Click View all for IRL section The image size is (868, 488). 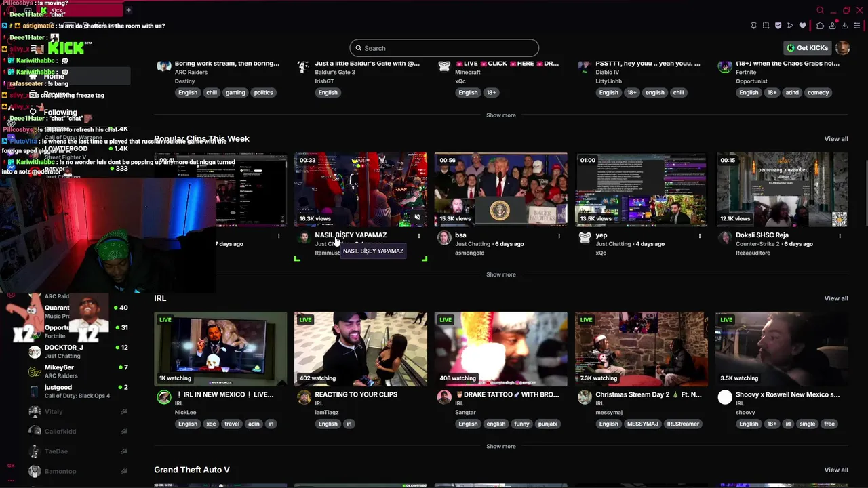point(835,298)
